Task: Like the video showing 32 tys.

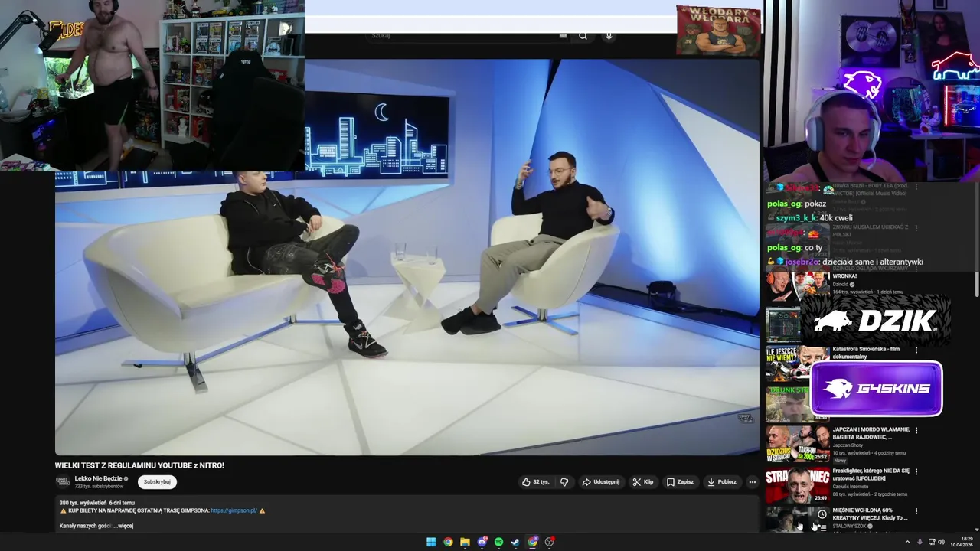Action: 536,482
